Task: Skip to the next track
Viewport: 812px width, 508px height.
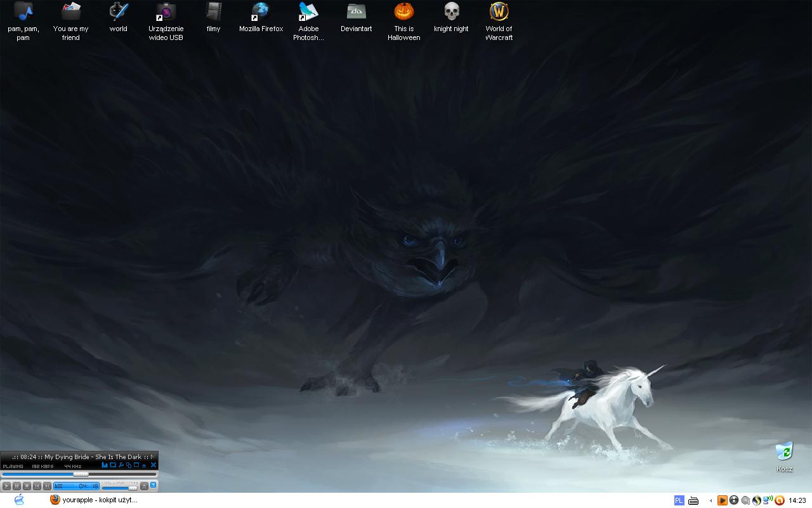Action: (47, 486)
